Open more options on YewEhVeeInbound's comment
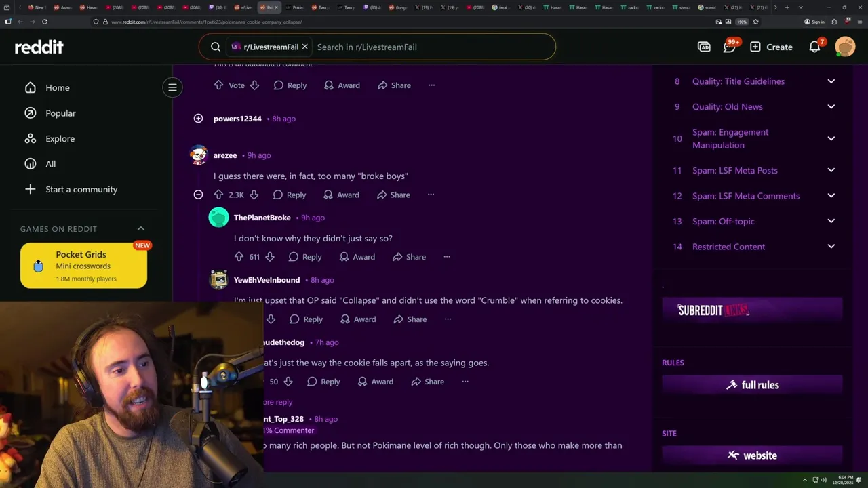This screenshot has width=868, height=488. click(448, 319)
